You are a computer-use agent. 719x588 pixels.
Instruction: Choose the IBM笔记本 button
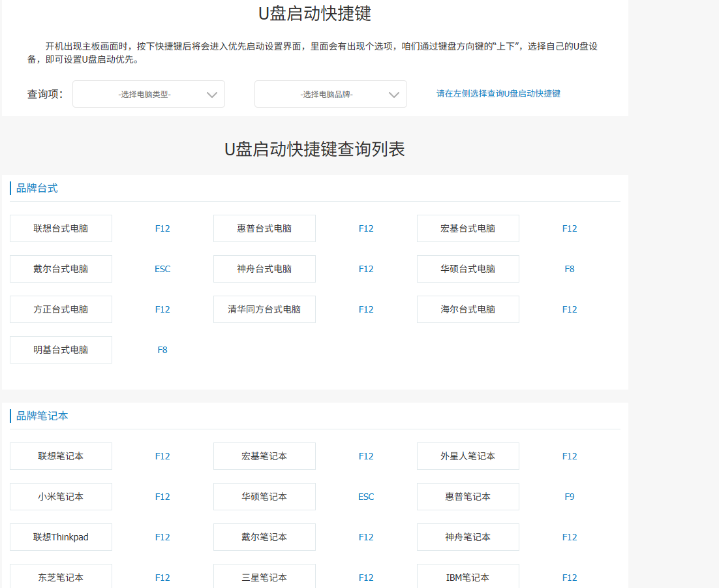click(x=468, y=576)
